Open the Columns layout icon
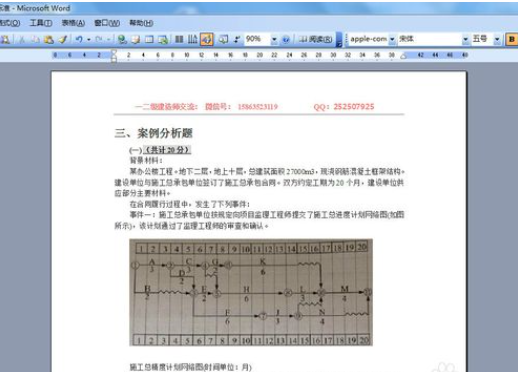Image resolution: width=518 pixels, height=372 pixels. [x=179, y=40]
